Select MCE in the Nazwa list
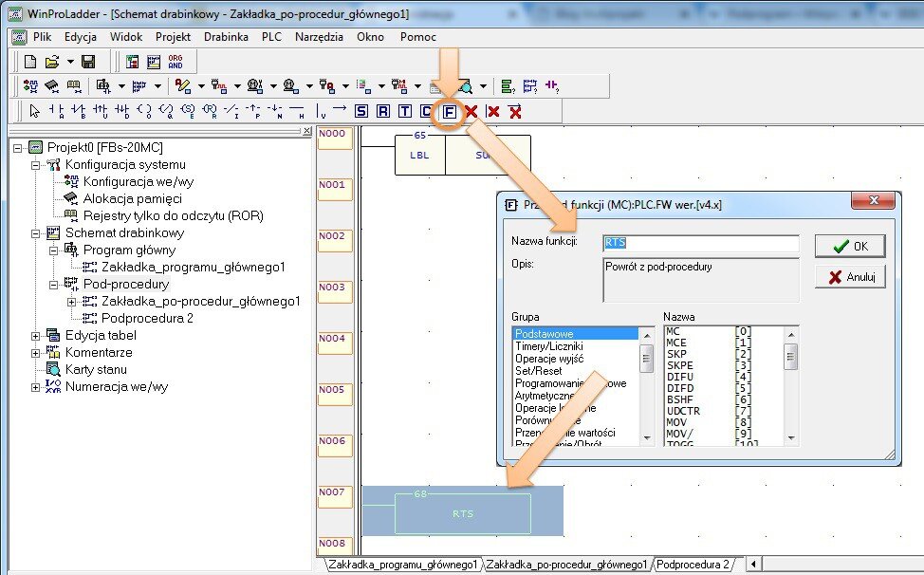Screen dimensions: 924x575 pos(676,343)
